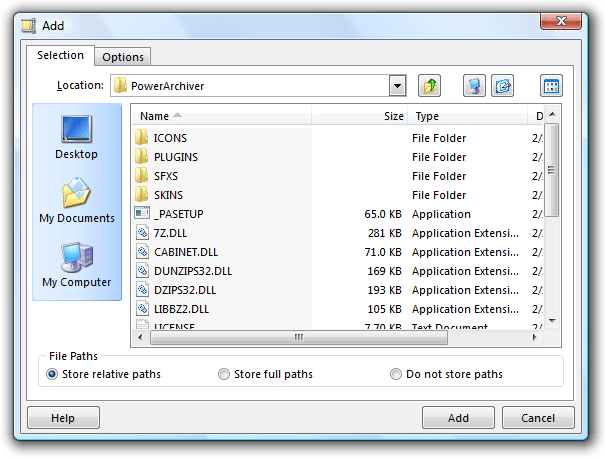This screenshot has height=458, width=605.
Task: Click the 193 KB size value
Action: [x=385, y=290]
